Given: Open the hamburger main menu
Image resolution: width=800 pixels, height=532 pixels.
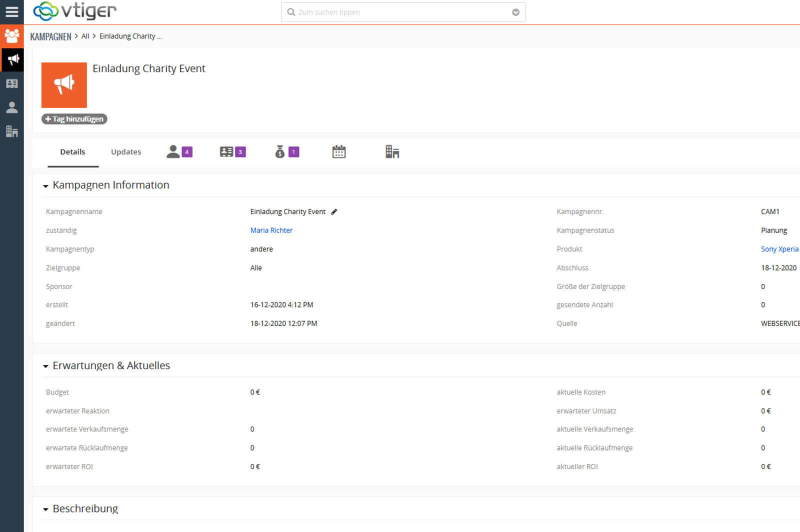Looking at the screenshot, I should pyautogui.click(x=11, y=12).
